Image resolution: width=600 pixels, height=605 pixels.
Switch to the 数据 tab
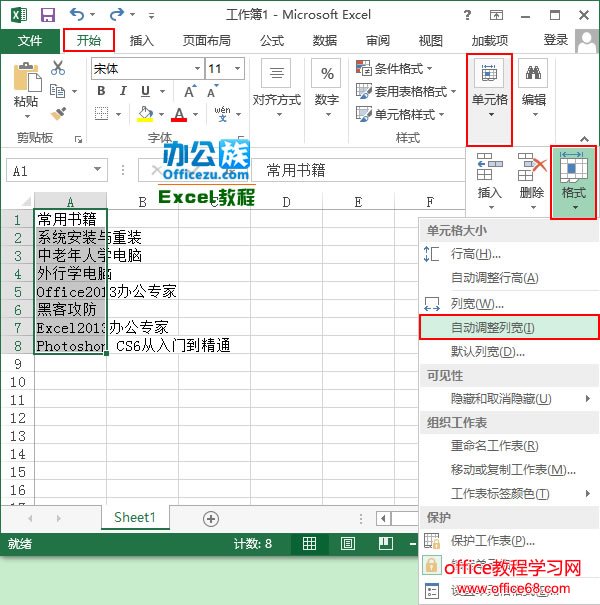tap(325, 40)
